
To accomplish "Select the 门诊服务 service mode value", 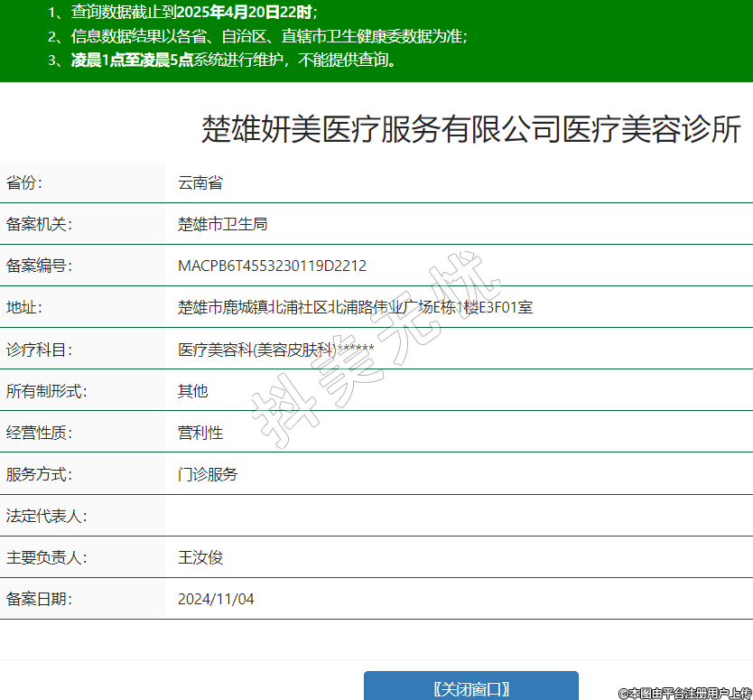I will coord(208,474).
